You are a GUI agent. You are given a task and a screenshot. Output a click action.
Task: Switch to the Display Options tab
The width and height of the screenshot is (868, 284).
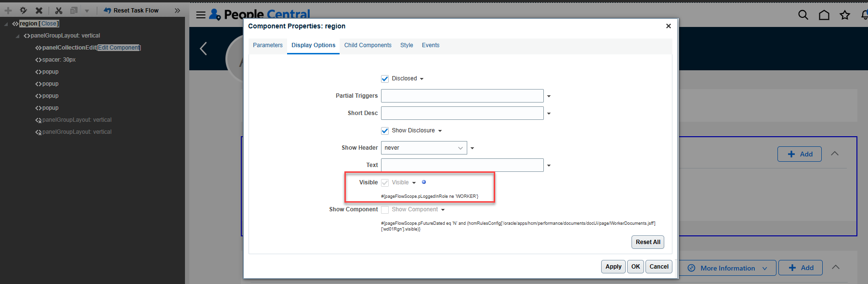coord(313,45)
